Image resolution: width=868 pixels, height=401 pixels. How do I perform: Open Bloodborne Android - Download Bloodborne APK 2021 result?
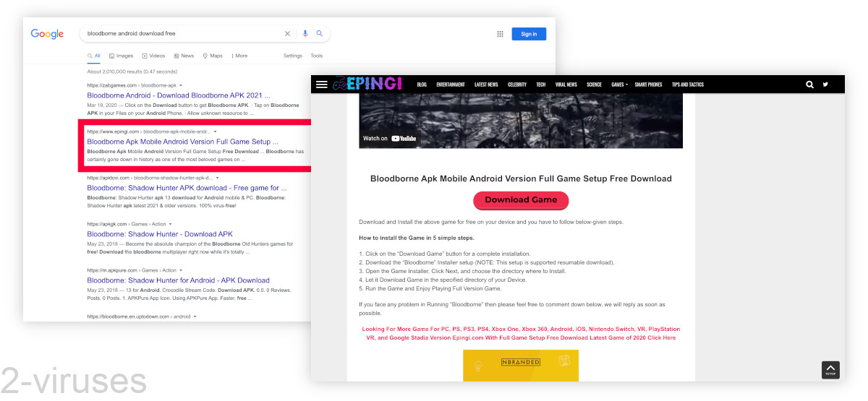pos(179,95)
